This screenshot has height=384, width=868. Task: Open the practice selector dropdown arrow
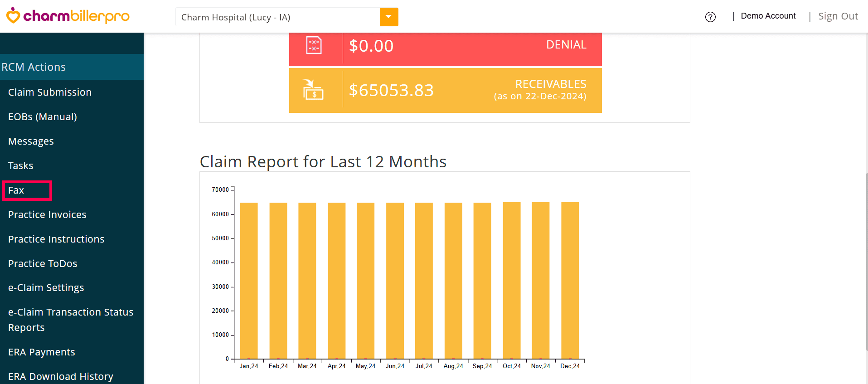pos(388,17)
